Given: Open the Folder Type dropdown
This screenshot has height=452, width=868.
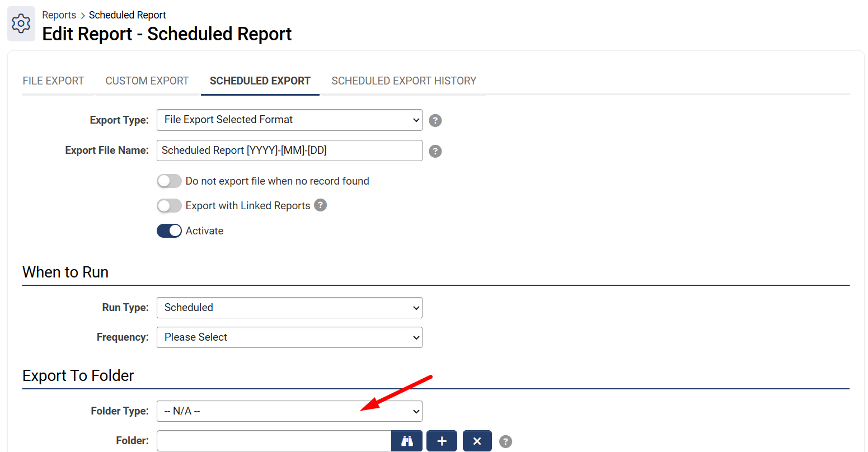Looking at the screenshot, I should point(289,411).
